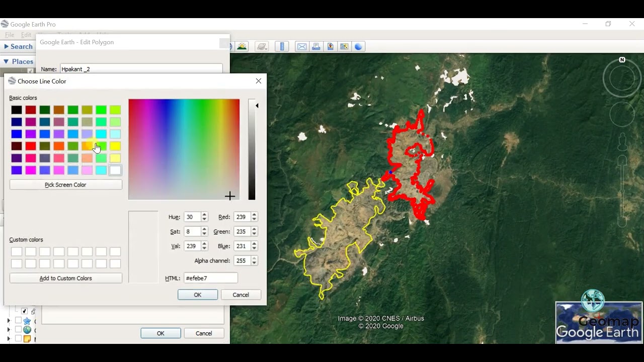
Task: Click the Look joystick navigation control
Action: point(622,78)
